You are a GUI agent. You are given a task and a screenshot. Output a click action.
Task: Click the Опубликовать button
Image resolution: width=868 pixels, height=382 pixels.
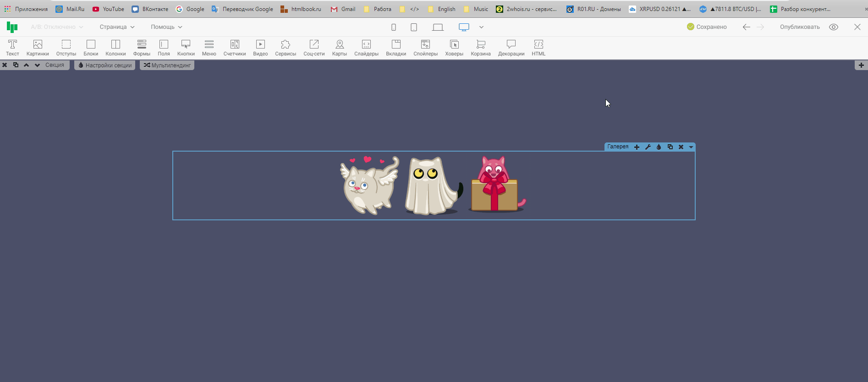click(x=800, y=27)
